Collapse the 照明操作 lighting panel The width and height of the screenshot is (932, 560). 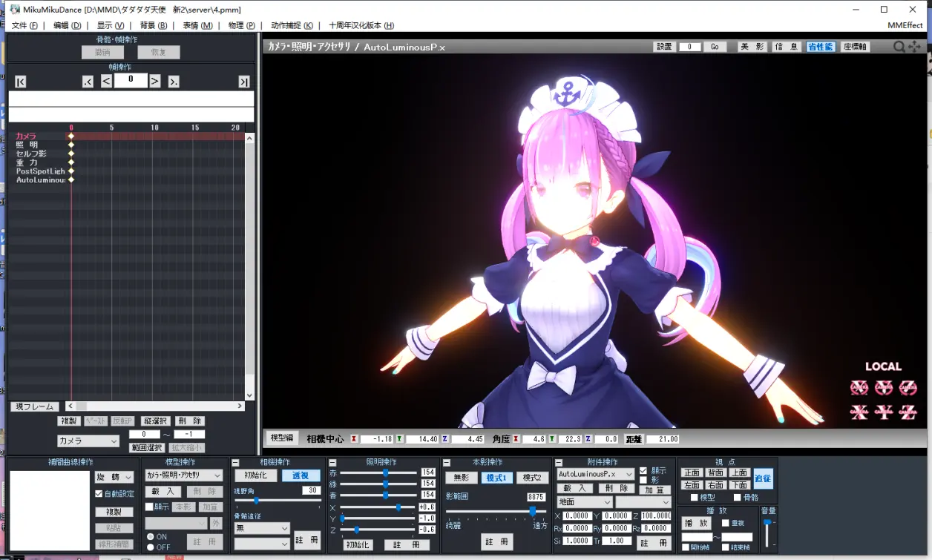pyautogui.click(x=333, y=462)
